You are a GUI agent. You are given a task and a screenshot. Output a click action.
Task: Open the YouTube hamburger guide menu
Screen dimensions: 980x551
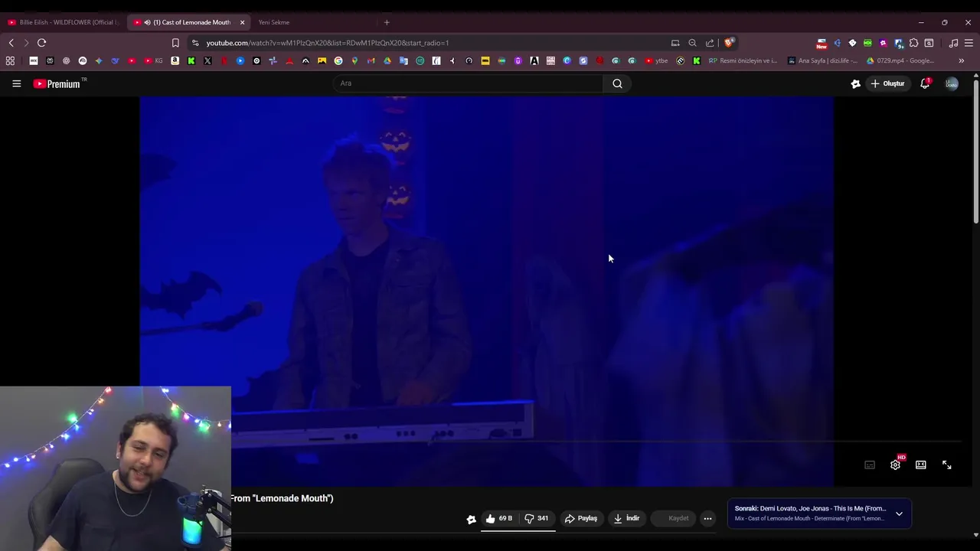coord(16,83)
